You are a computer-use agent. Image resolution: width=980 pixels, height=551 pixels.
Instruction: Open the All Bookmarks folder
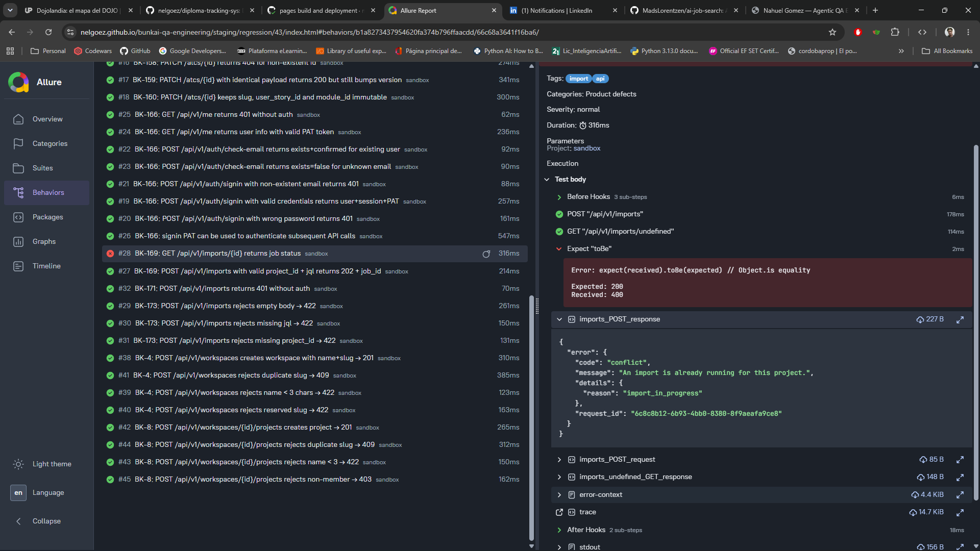click(x=947, y=51)
